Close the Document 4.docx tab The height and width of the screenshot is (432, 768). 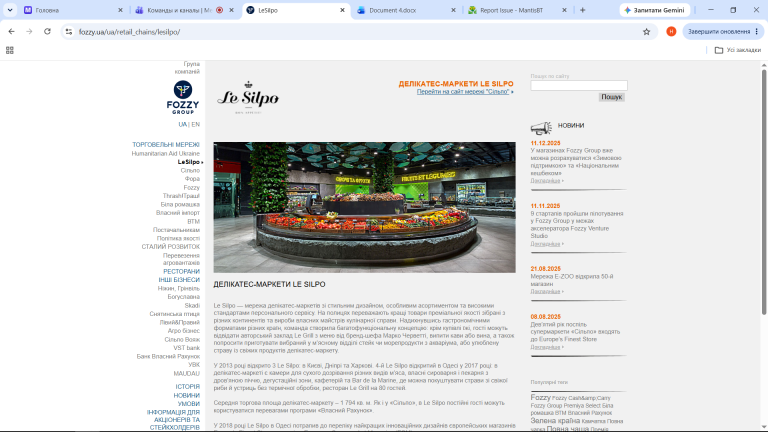453,10
